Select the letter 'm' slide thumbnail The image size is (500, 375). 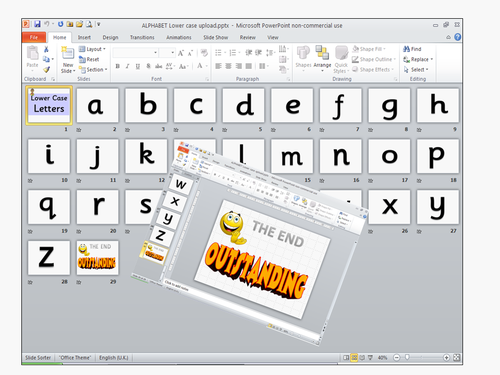tap(292, 156)
